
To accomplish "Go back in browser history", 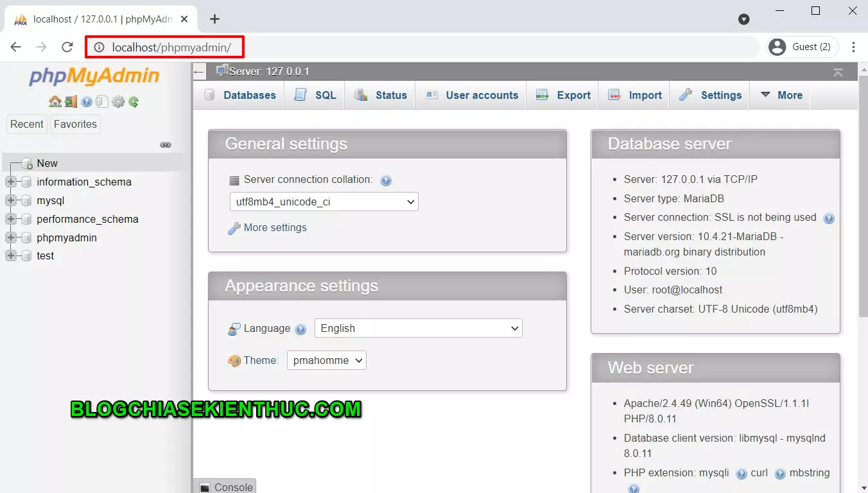I will [x=16, y=47].
